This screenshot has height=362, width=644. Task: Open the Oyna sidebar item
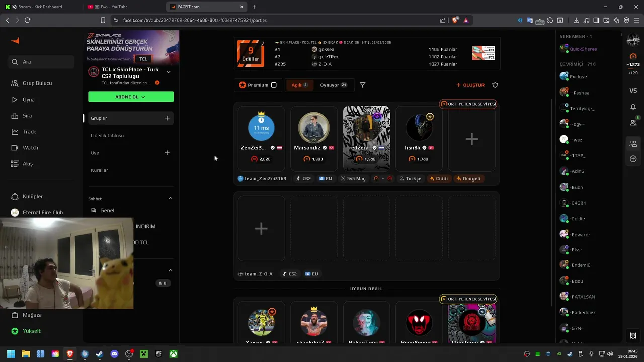23,100
